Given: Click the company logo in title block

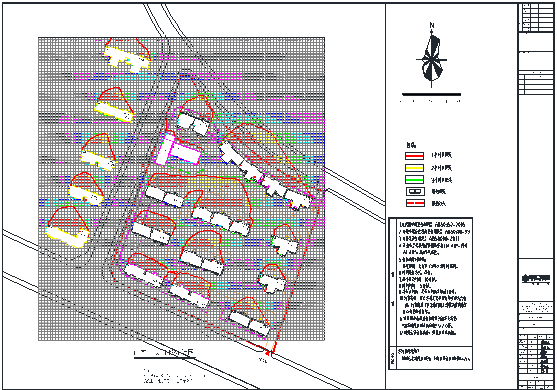Looking at the screenshot, I should click(x=536, y=279).
